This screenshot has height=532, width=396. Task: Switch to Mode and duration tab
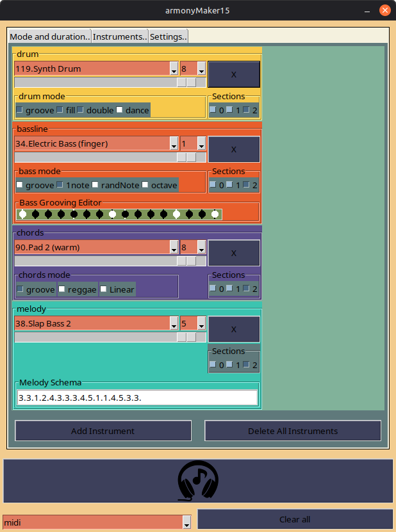click(x=50, y=36)
